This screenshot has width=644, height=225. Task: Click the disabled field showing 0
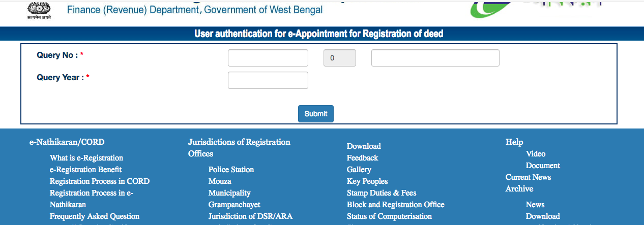[340, 58]
